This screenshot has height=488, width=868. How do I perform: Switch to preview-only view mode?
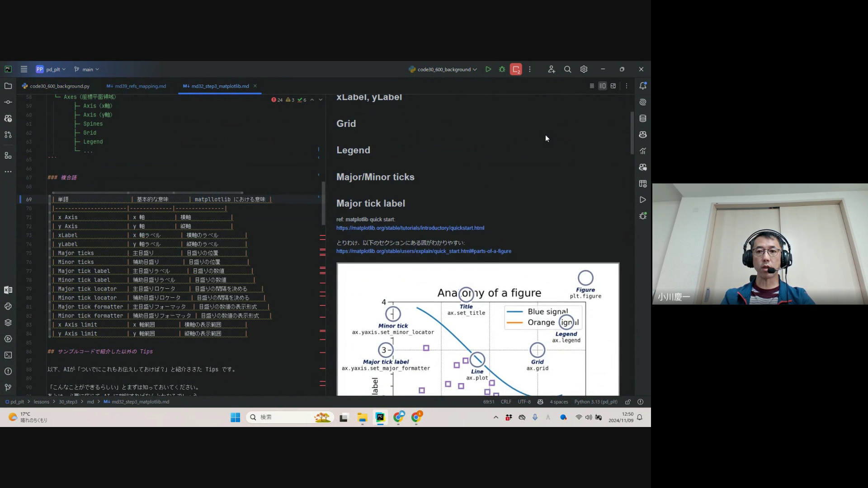pyautogui.click(x=613, y=86)
